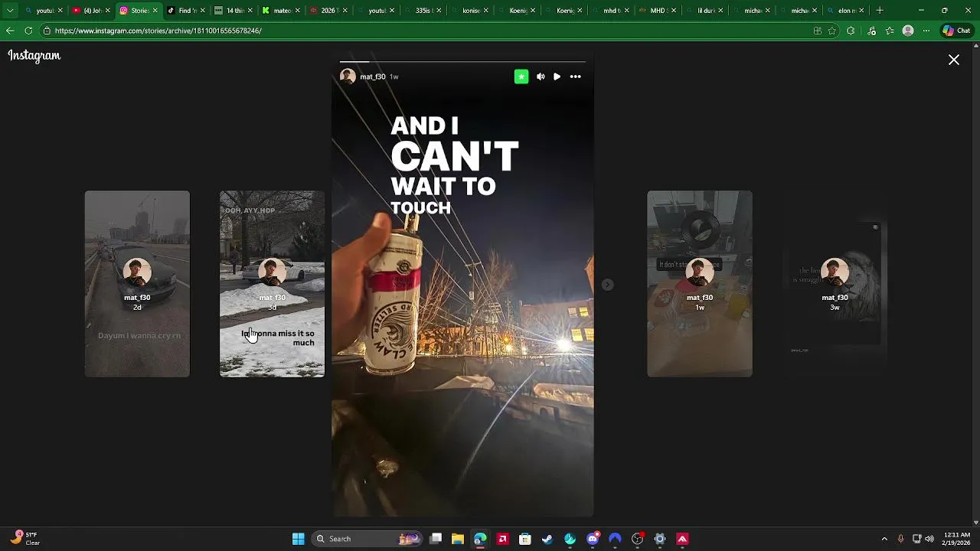This screenshot has height=551, width=980.
Task: Open NordVPN from the taskbar
Action: click(615, 539)
